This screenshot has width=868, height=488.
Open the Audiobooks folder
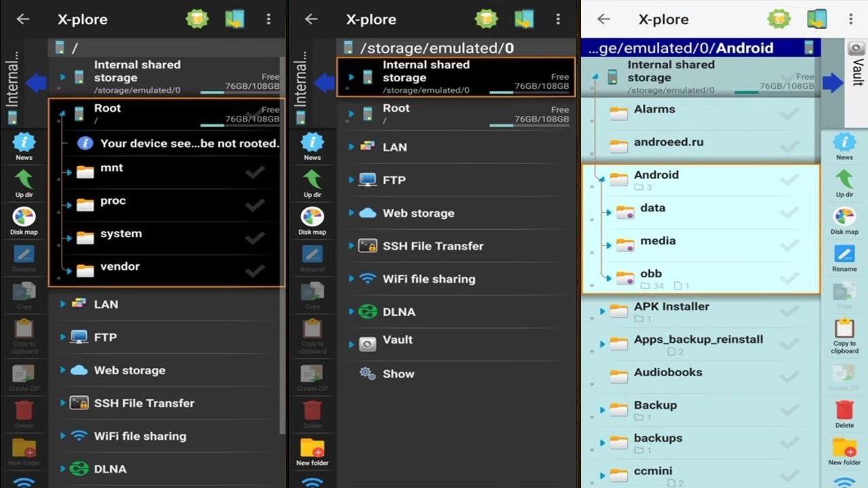(x=701, y=376)
